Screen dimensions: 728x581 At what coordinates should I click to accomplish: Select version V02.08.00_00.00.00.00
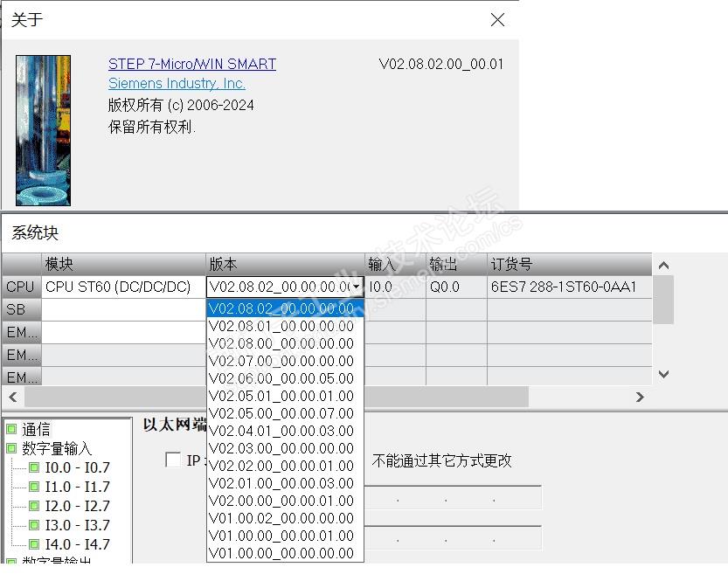point(285,343)
